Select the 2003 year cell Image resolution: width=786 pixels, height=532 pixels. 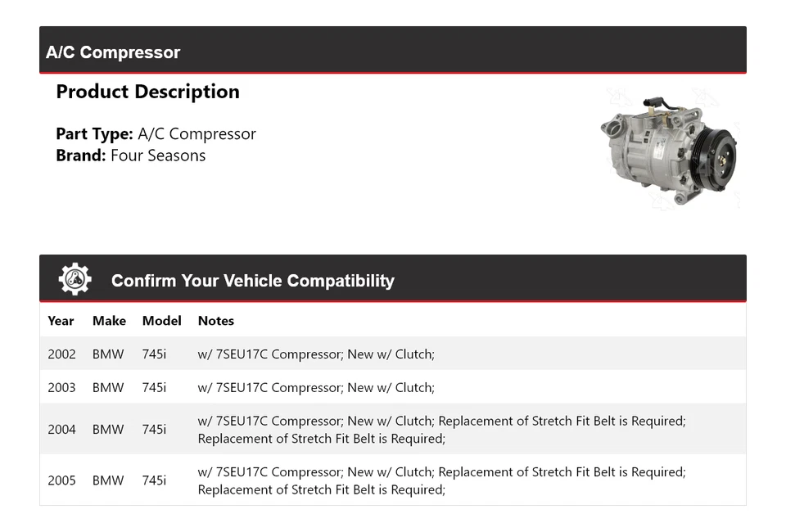pyautogui.click(x=61, y=388)
